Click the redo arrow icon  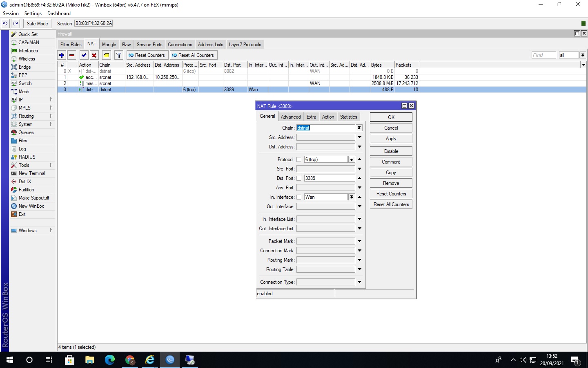[16, 23]
